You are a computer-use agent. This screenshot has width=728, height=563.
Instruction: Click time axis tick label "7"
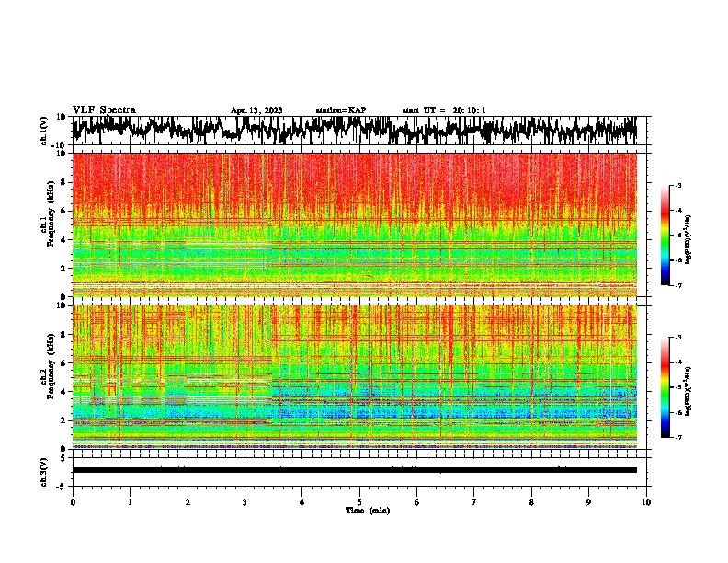474,502
